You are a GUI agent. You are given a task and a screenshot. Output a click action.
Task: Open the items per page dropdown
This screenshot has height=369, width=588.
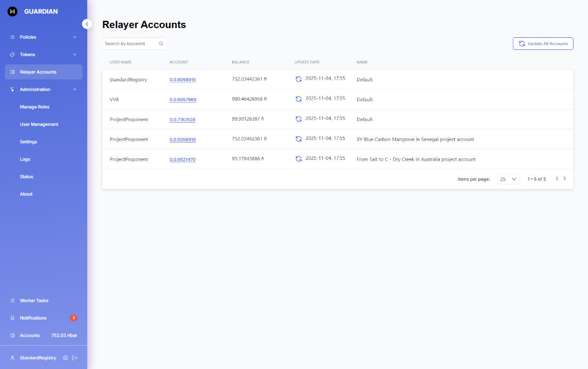509,179
